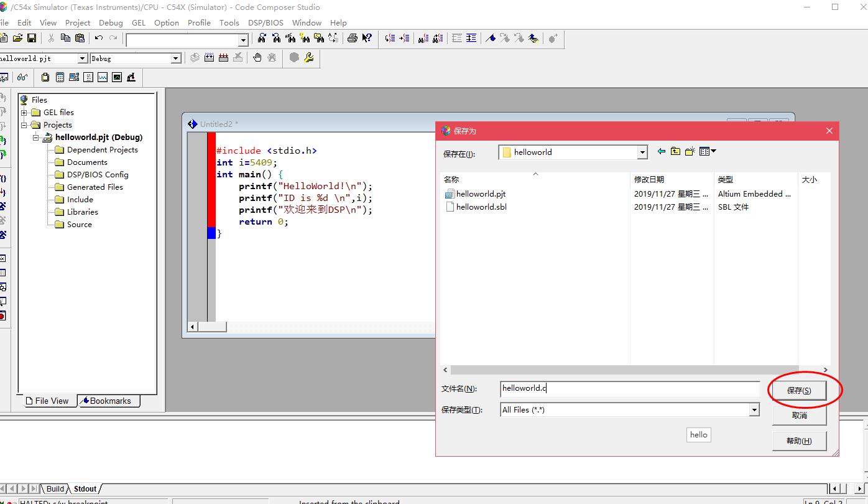Click Create New Folder icon in dialog
Viewport: 868px width, 504px height.
[x=690, y=151]
